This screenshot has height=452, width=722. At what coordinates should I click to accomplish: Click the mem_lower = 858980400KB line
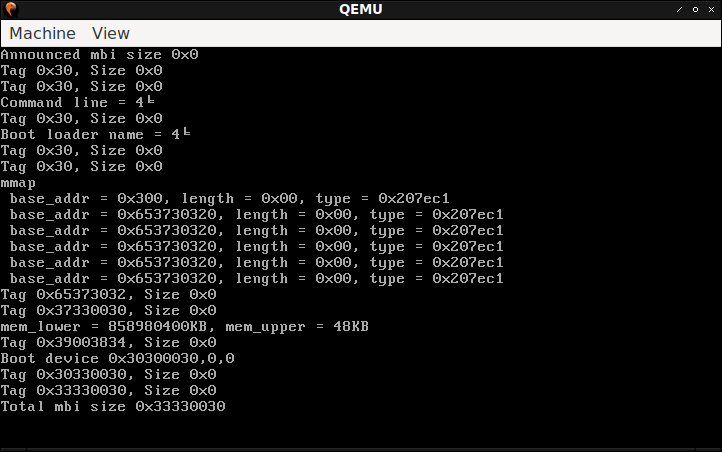184,326
